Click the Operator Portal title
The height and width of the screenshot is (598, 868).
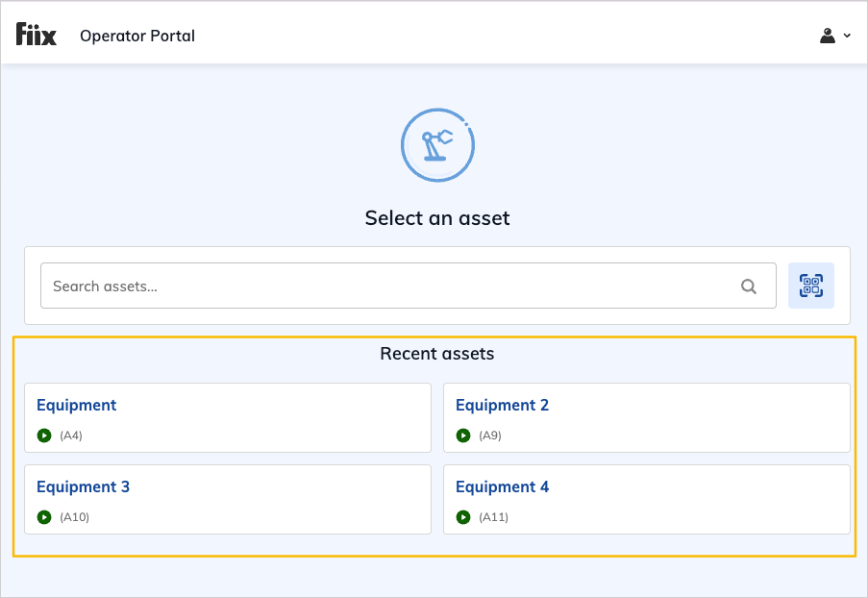coord(137,36)
